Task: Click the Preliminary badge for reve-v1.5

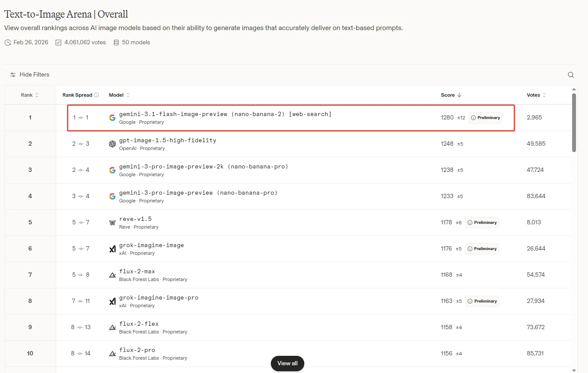Action: coord(482,223)
